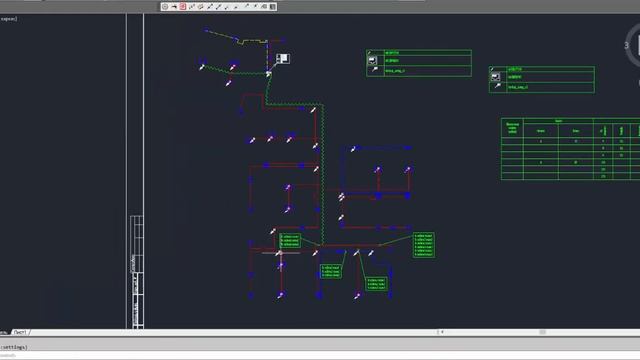The height and width of the screenshot is (360, 640).
Task: Click the command line input field
Action: [x=320, y=356]
